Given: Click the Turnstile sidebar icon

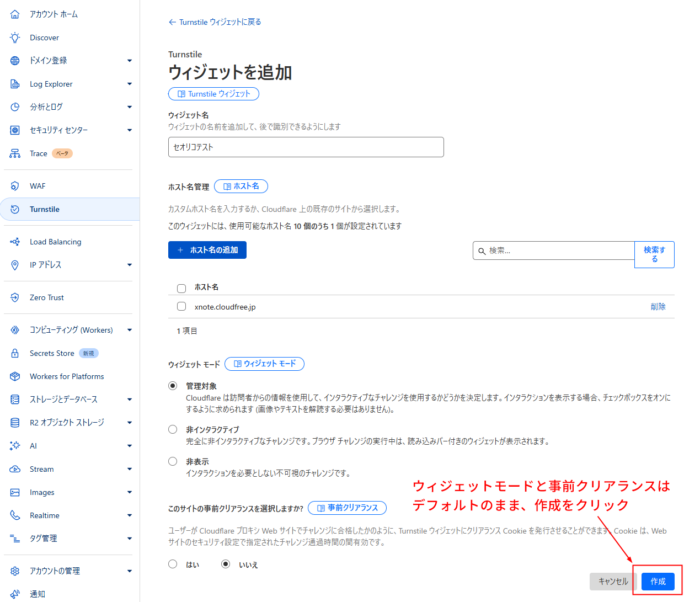Looking at the screenshot, I should tap(15, 209).
